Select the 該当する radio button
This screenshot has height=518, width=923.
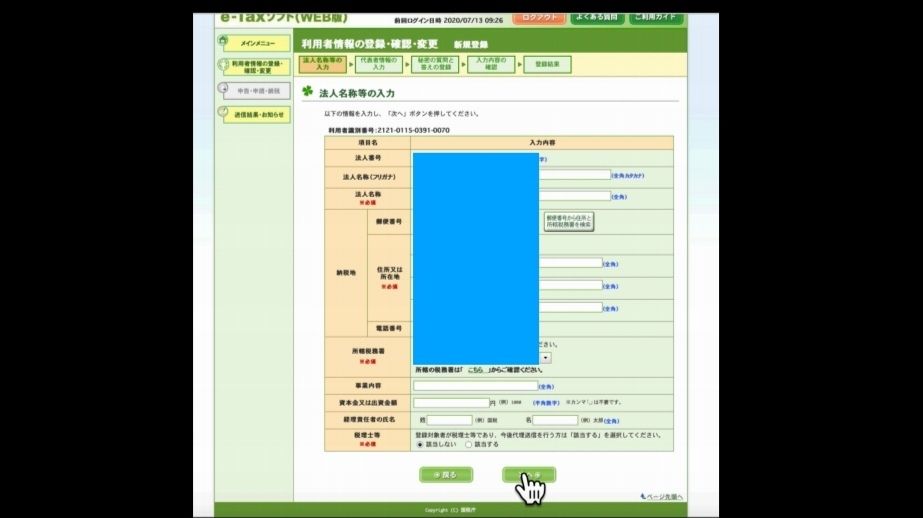click(468, 444)
